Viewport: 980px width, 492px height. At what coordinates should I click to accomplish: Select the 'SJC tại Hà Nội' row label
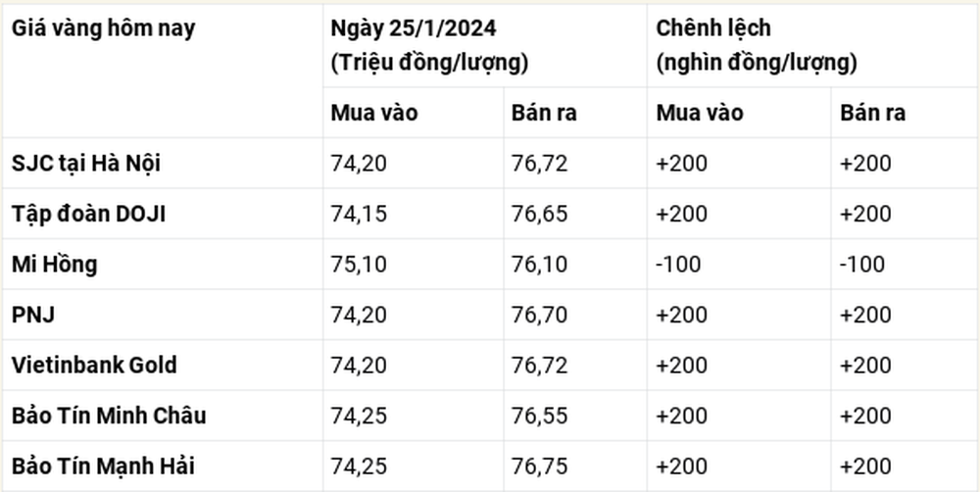pyautogui.click(x=86, y=164)
